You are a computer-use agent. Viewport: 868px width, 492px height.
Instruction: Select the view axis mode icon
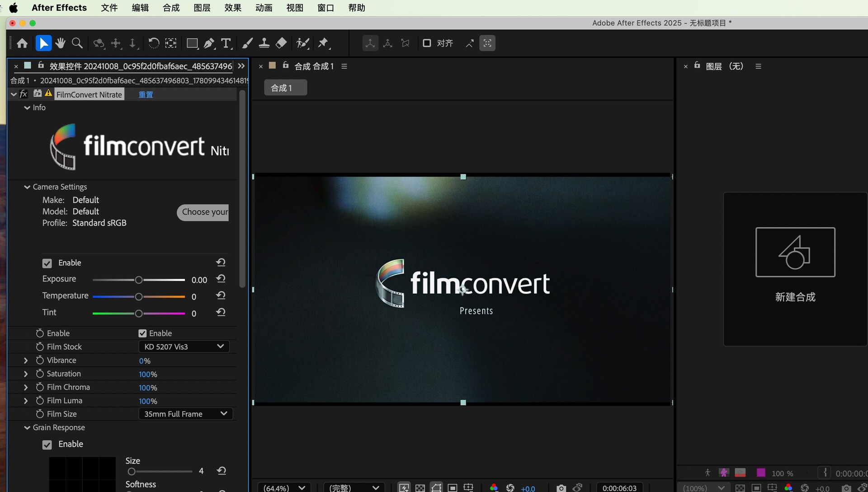click(x=405, y=43)
